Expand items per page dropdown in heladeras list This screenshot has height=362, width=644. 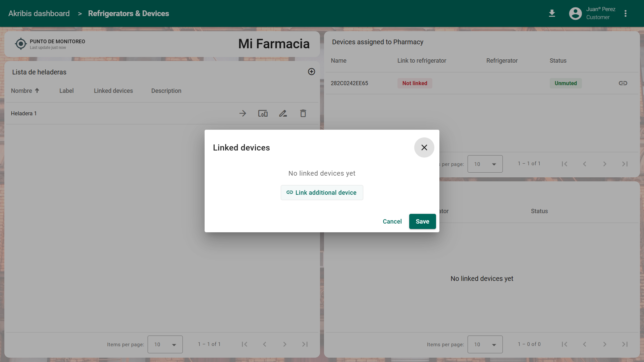click(x=165, y=344)
